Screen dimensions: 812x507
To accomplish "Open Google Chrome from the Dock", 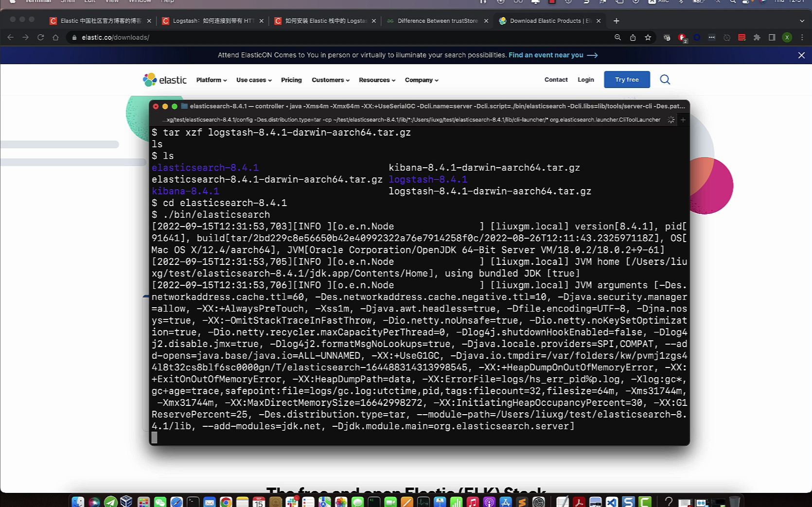I will click(226, 502).
